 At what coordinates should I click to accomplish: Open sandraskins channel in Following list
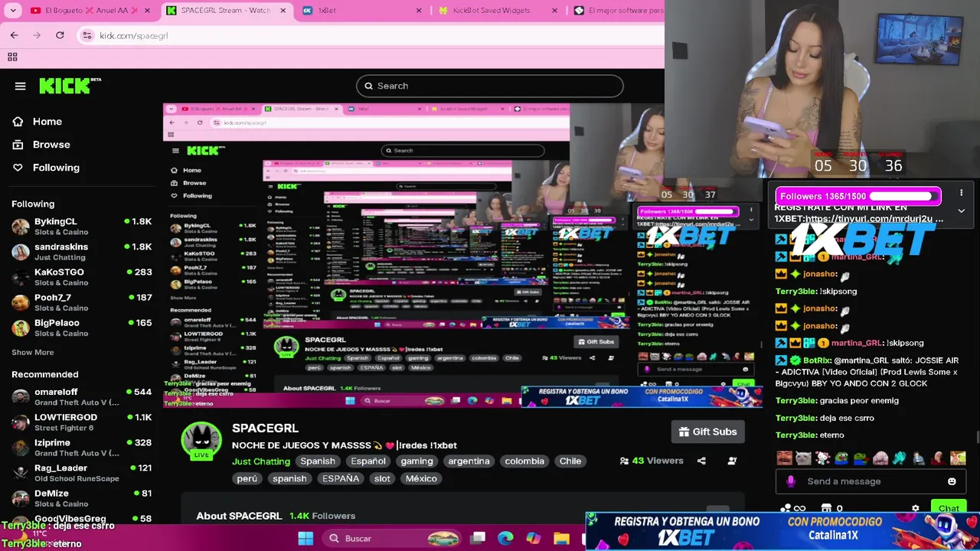(81, 252)
